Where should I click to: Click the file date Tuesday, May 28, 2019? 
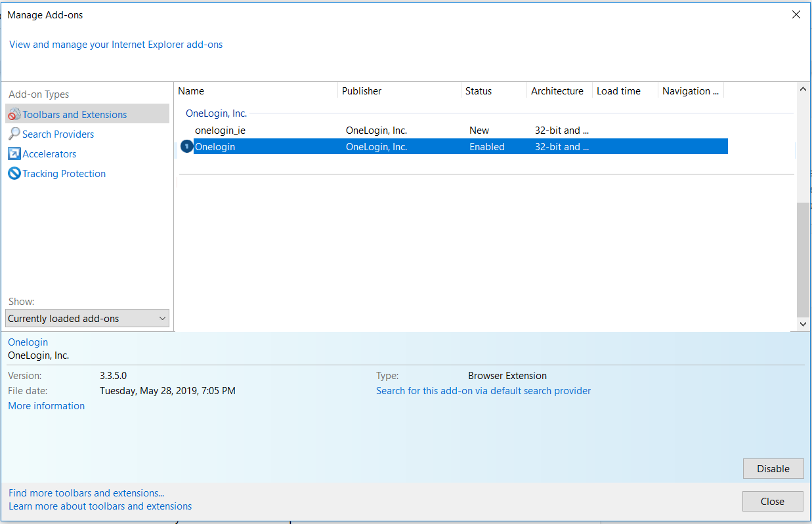167,391
